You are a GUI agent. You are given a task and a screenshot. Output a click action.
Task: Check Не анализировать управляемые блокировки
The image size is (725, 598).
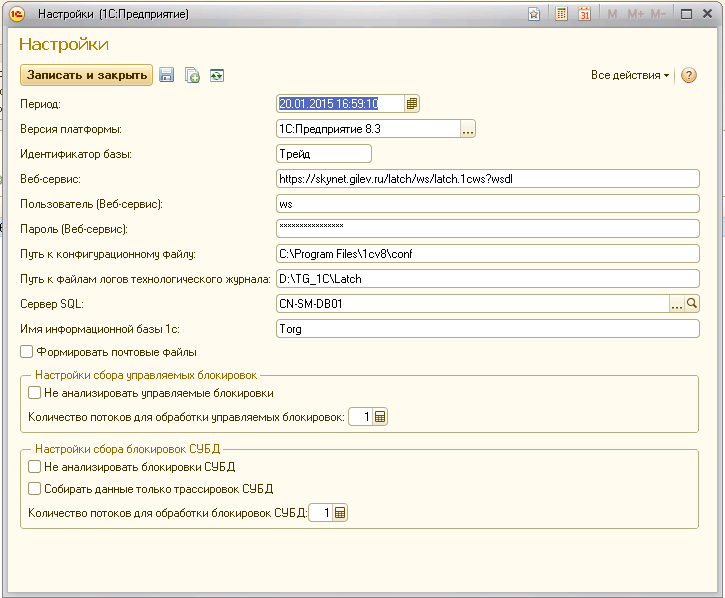[x=34, y=393]
